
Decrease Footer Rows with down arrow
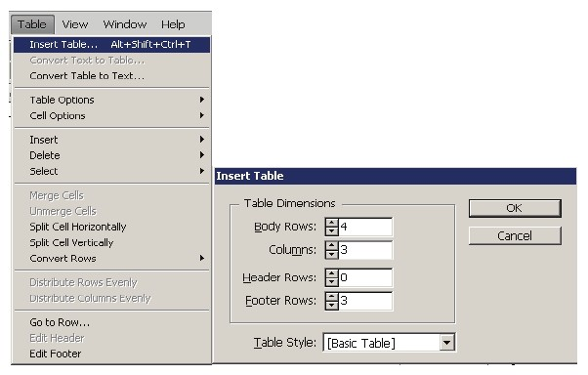click(x=331, y=306)
